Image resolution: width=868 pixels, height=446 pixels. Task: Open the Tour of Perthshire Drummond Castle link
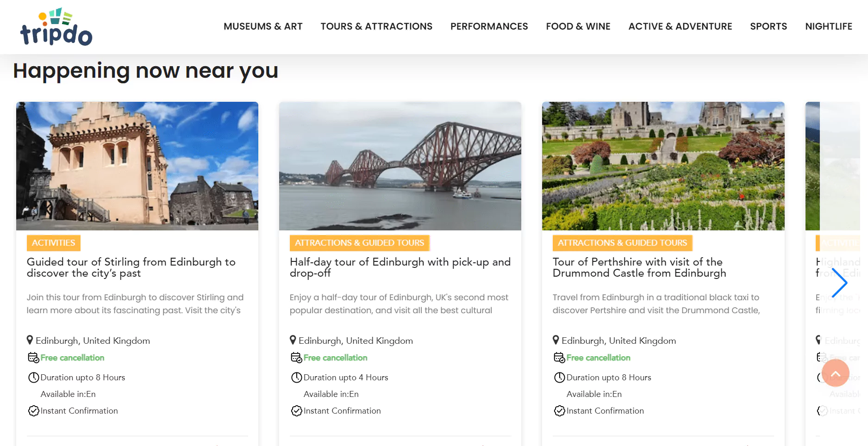[639, 267]
